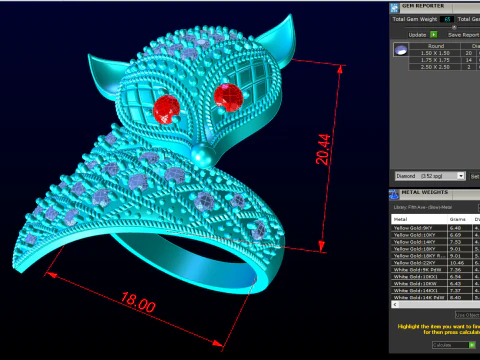Screen dimensions: 480x360
Task: Select the Yellow Gold 9KY row
Action: tap(436, 228)
